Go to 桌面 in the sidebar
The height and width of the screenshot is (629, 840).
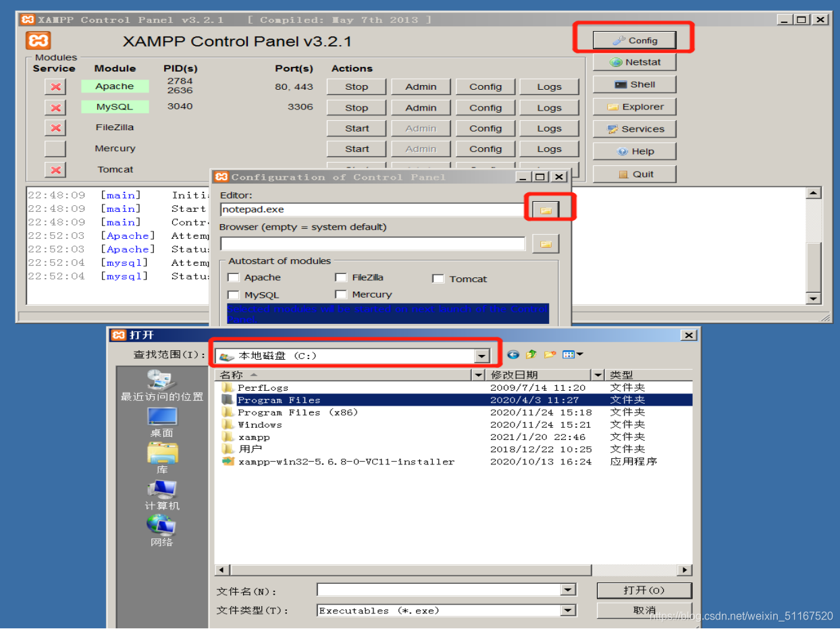point(162,422)
